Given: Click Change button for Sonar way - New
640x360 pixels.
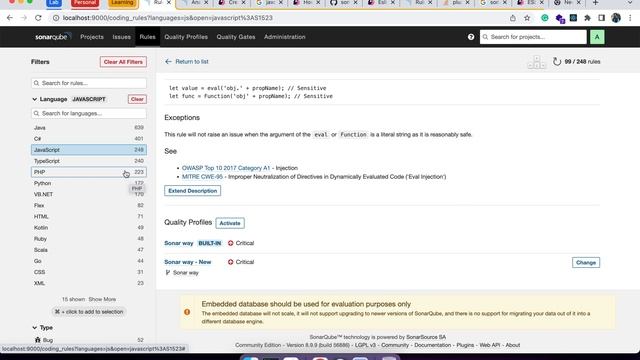Looking at the screenshot, I should pyautogui.click(x=586, y=262).
